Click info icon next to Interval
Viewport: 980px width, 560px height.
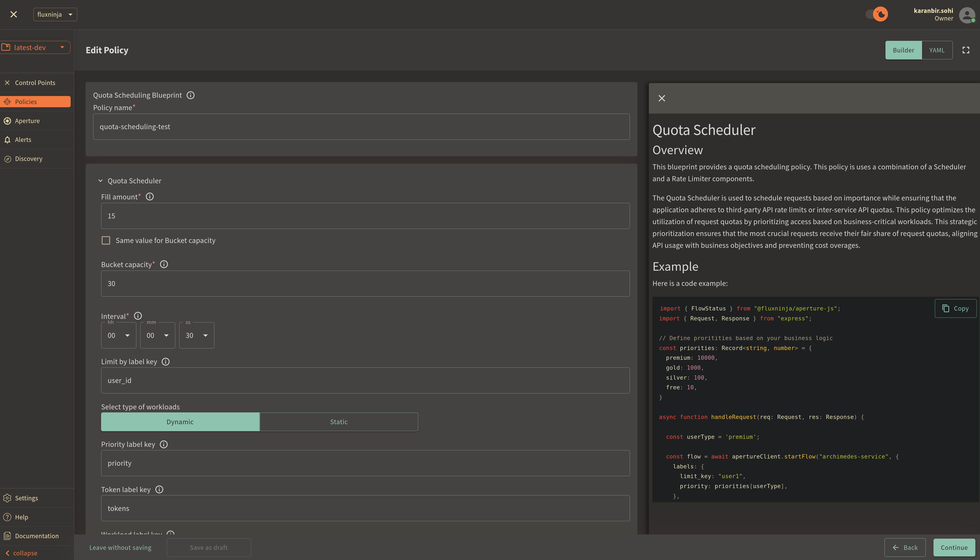pos(138,316)
